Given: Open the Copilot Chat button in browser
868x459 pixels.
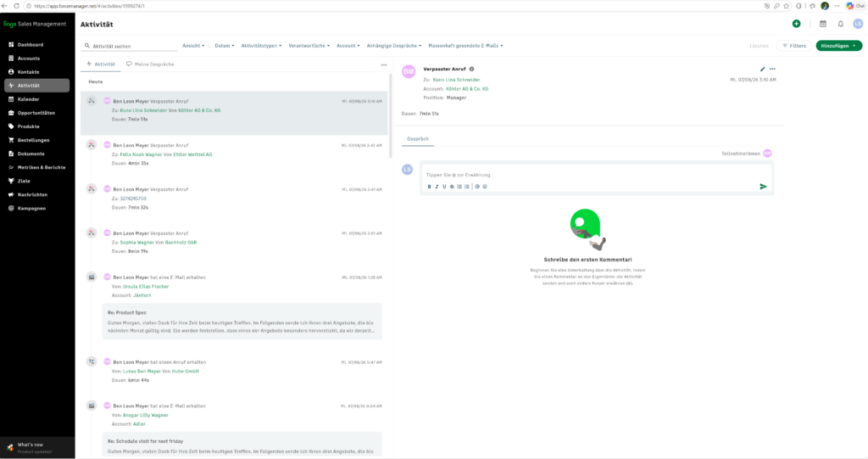Looking at the screenshot, I should click(855, 6).
